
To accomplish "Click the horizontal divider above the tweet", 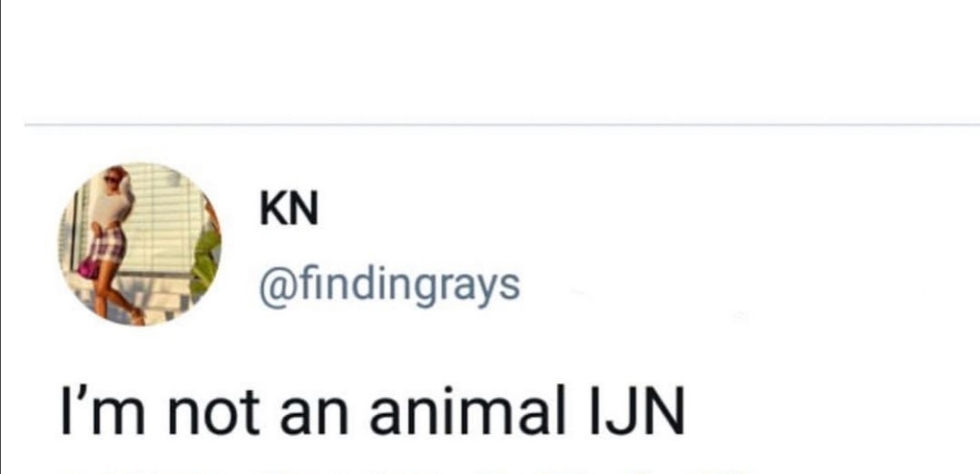I will click(501, 124).
